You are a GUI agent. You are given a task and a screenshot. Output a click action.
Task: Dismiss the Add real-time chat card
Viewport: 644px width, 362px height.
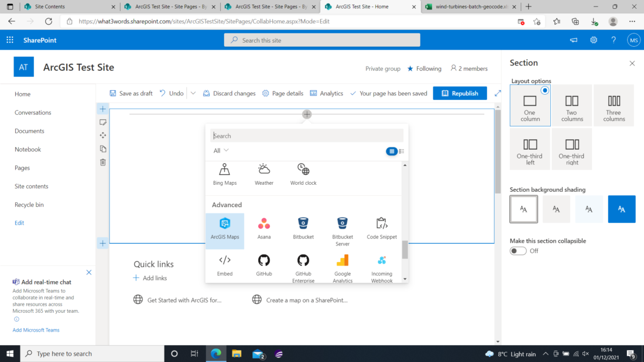[x=89, y=273]
